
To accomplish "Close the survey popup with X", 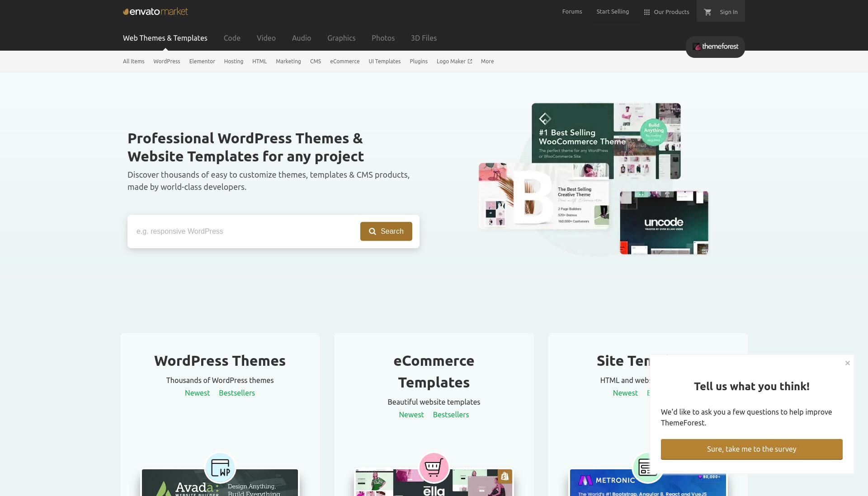I will click(x=847, y=363).
